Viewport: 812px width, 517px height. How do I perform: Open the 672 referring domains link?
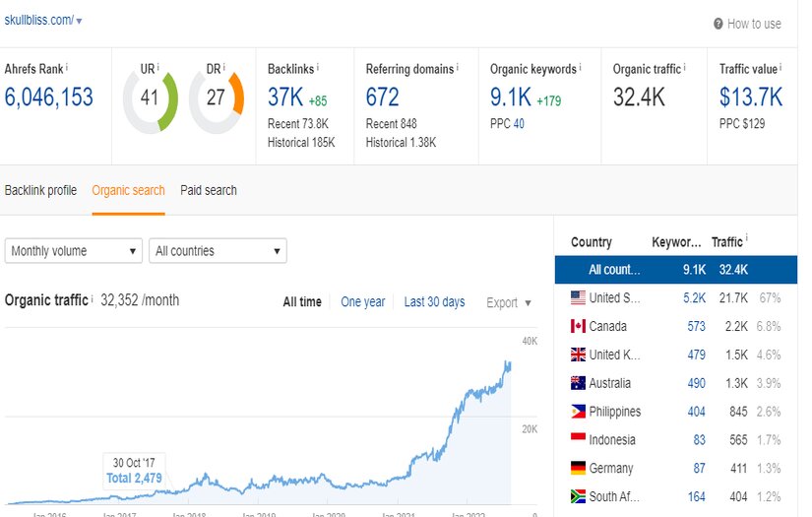coord(382,97)
